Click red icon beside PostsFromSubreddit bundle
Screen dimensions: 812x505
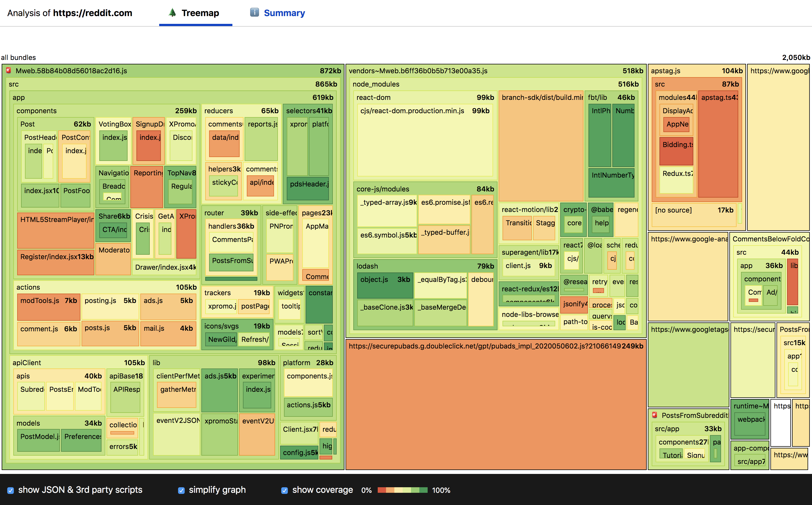pos(655,415)
